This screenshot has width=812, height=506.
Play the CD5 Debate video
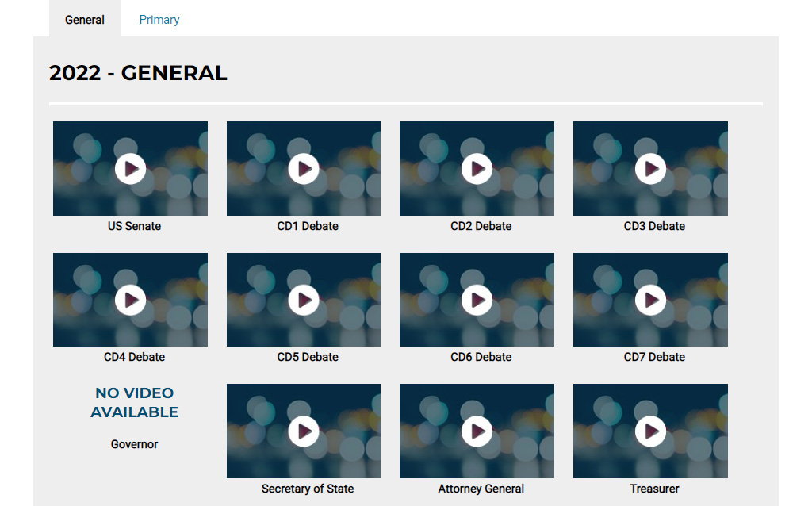pyautogui.click(x=304, y=300)
